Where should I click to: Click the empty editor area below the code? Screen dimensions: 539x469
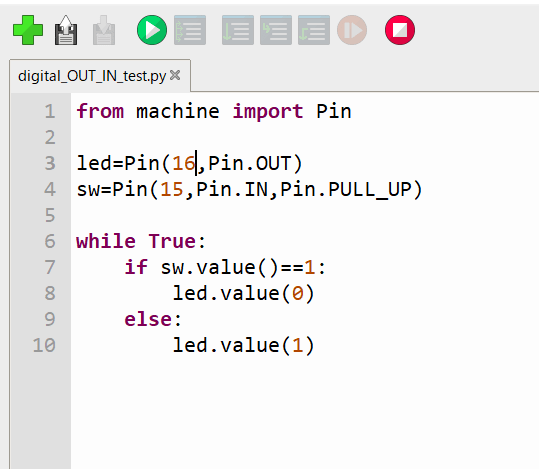click(x=305, y=413)
